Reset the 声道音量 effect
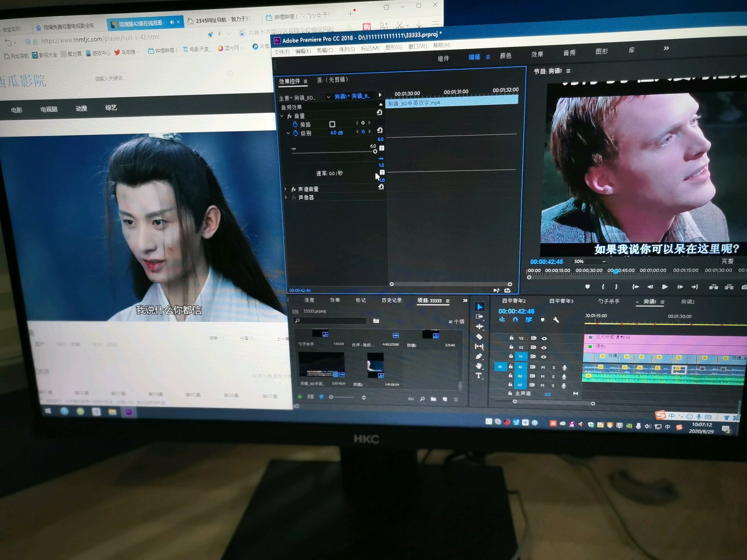The height and width of the screenshot is (560, 747). click(381, 187)
